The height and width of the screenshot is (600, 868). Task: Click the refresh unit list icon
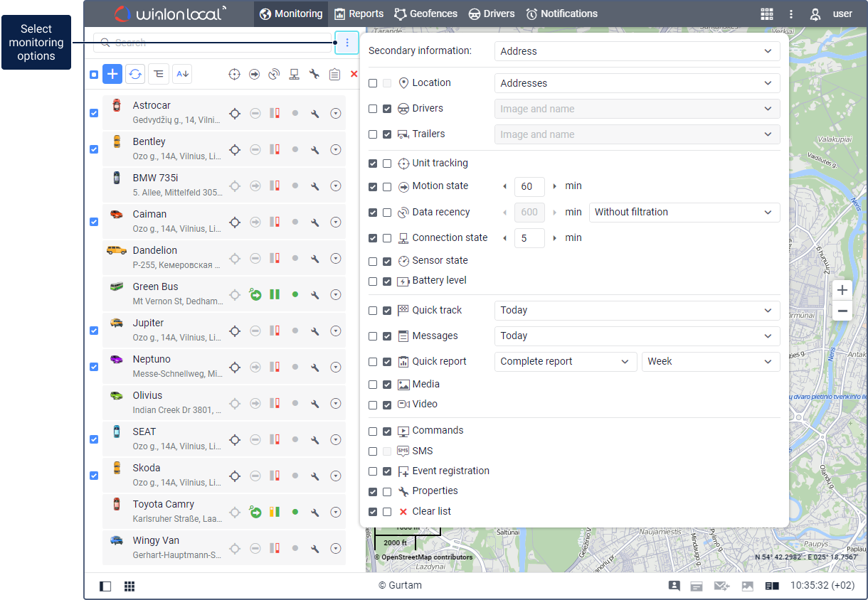tap(135, 74)
